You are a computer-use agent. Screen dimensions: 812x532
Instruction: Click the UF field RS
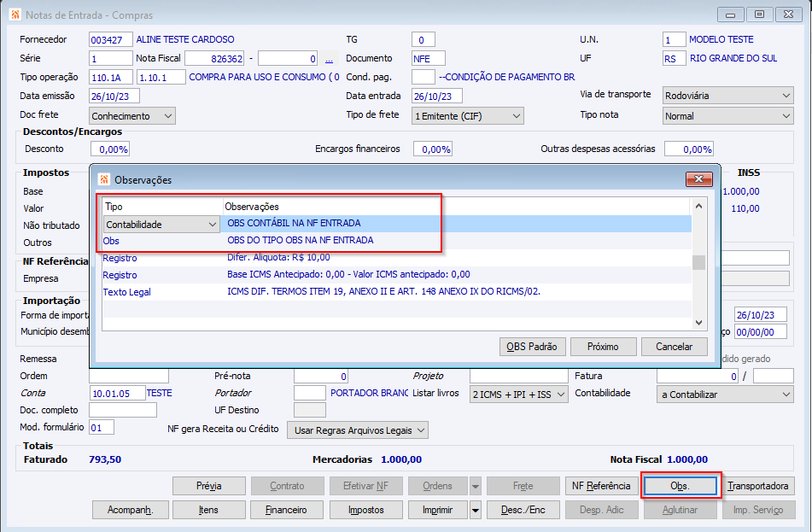[674, 59]
